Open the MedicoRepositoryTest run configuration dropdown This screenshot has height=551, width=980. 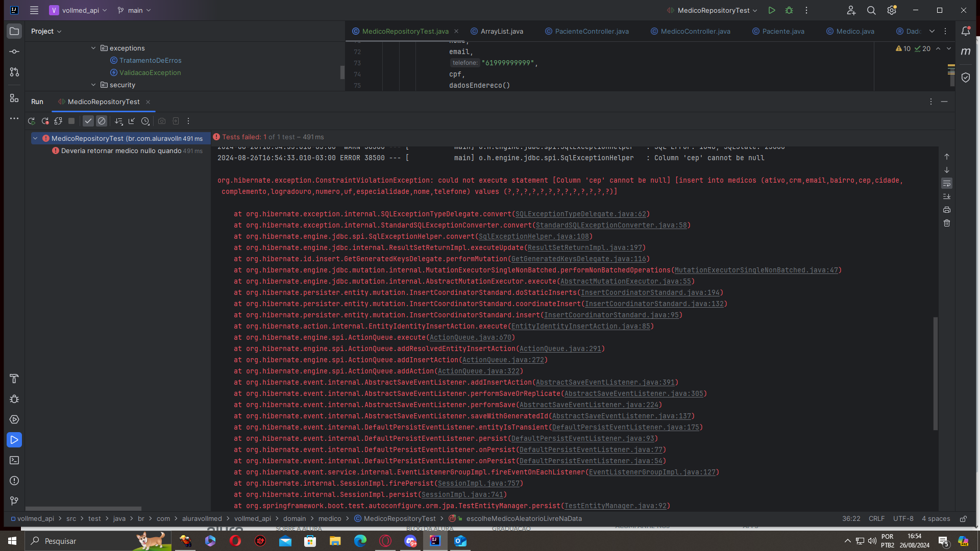pyautogui.click(x=712, y=10)
